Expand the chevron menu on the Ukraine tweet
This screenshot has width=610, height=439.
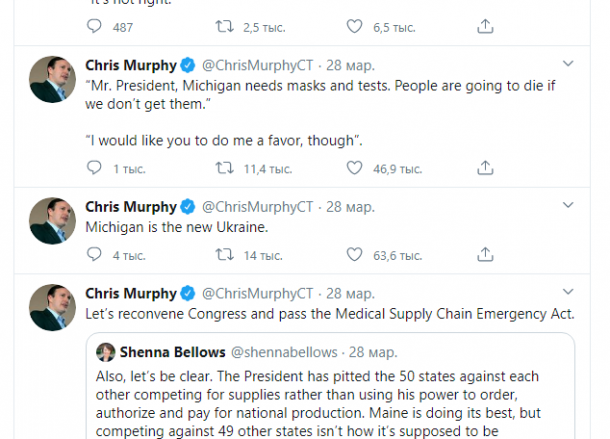(569, 206)
